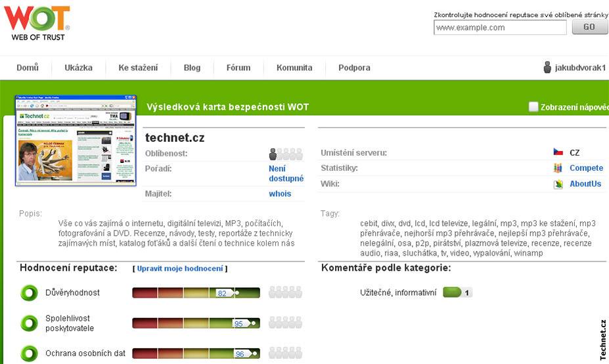Click the AboutUs wiki icon
This screenshot has width=609, height=364.
558,184
